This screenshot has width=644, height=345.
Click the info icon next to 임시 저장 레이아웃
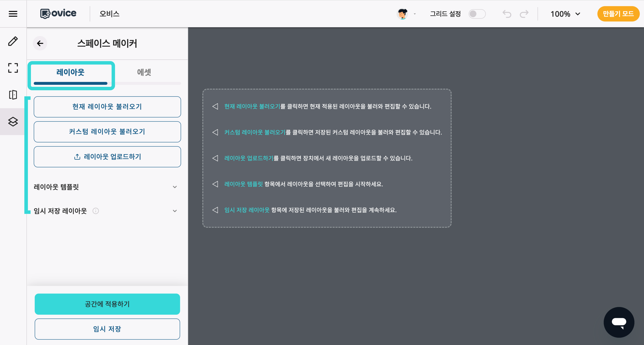(x=96, y=211)
